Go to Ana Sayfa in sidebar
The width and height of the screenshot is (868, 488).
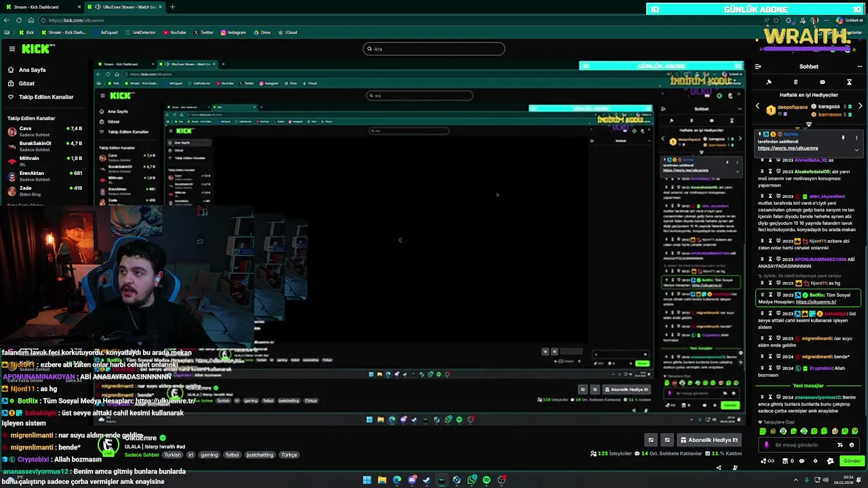(x=32, y=70)
